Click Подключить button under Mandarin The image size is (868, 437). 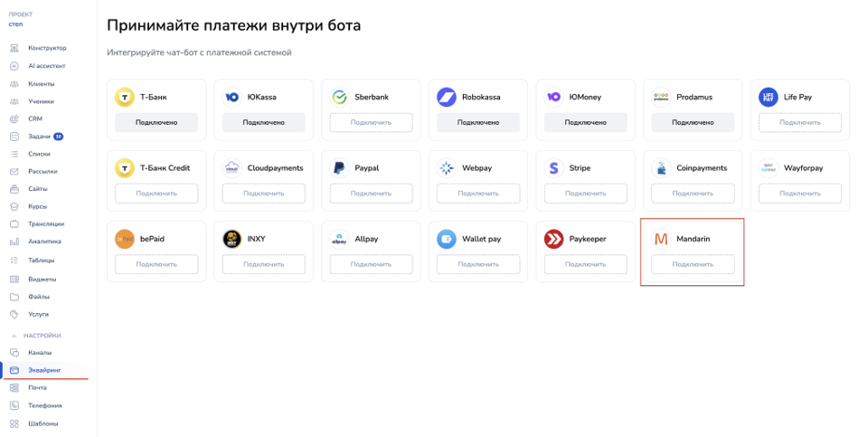pos(693,264)
